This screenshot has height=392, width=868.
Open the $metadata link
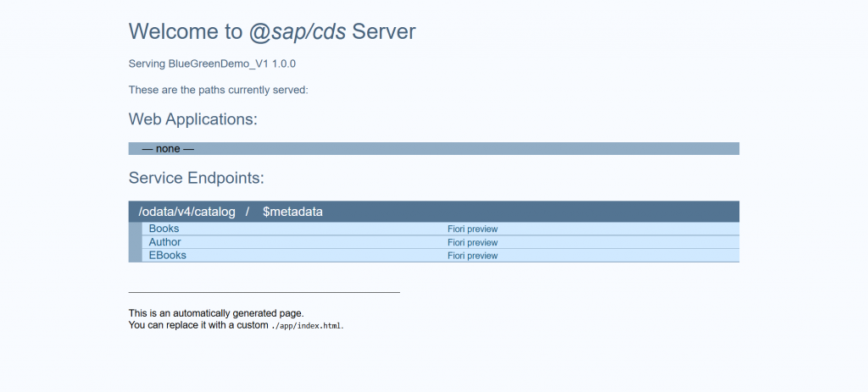[x=292, y=212]
